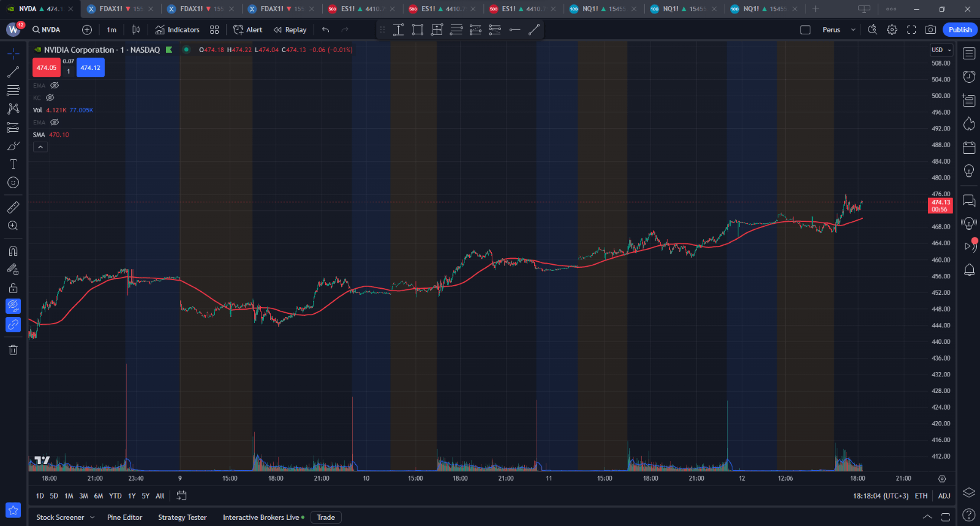This screenshot has height=526, width=980.
Task: Click the Publish button
Action: click(960, 29)
